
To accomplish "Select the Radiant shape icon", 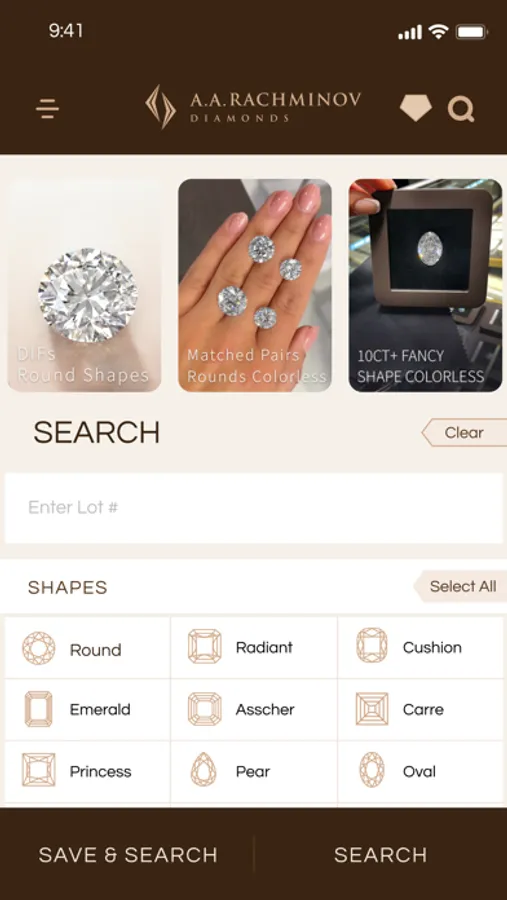I will point(204,646).
